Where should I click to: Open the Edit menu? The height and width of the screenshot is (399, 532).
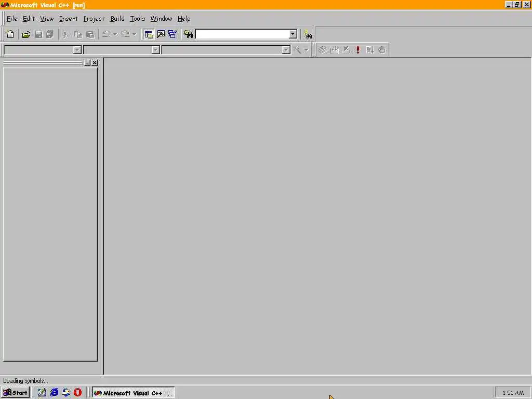point(29,19)
